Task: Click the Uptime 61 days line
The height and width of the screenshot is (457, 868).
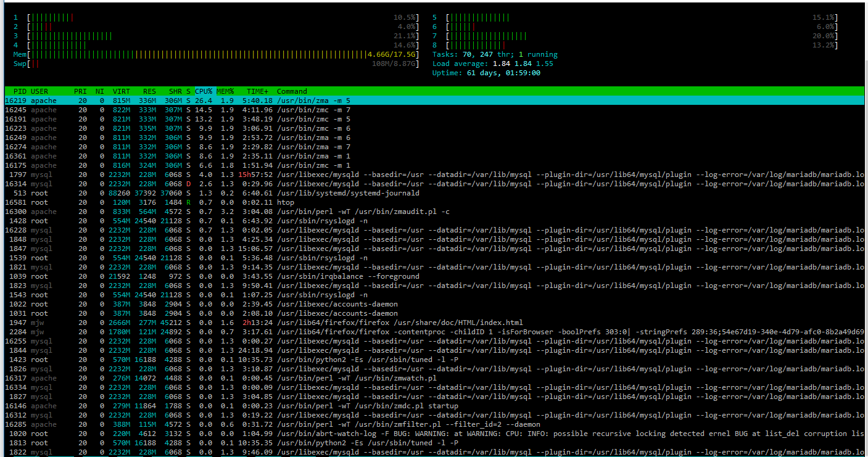Action: point(486,73)
